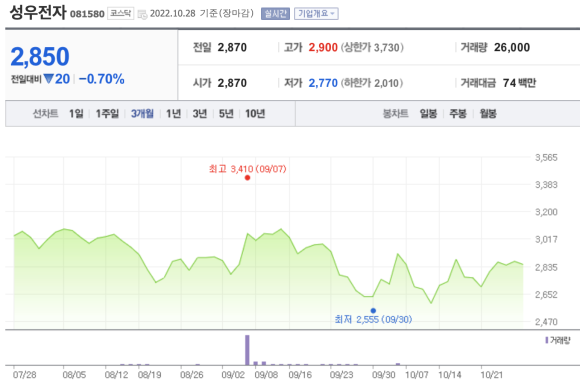Click the stock name 성우전자
This screenshot has width=580, height=392.
coord(38,13)
